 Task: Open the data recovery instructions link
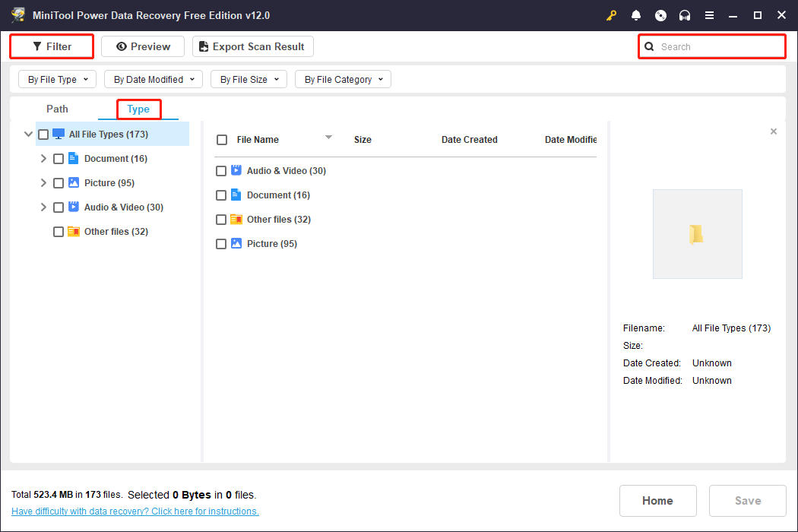coord(135,511)
